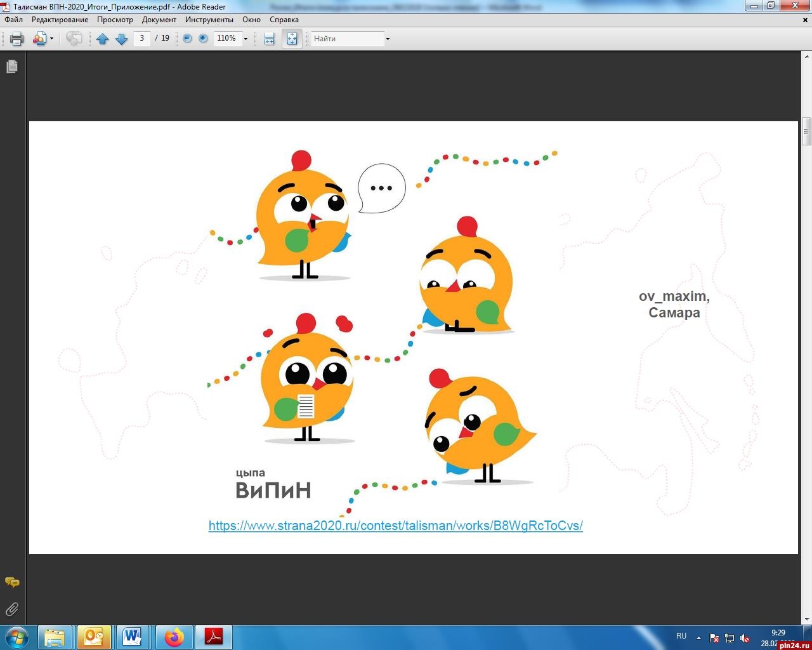
Task: Open the Comments panel icon
Action: pos(12,582)
